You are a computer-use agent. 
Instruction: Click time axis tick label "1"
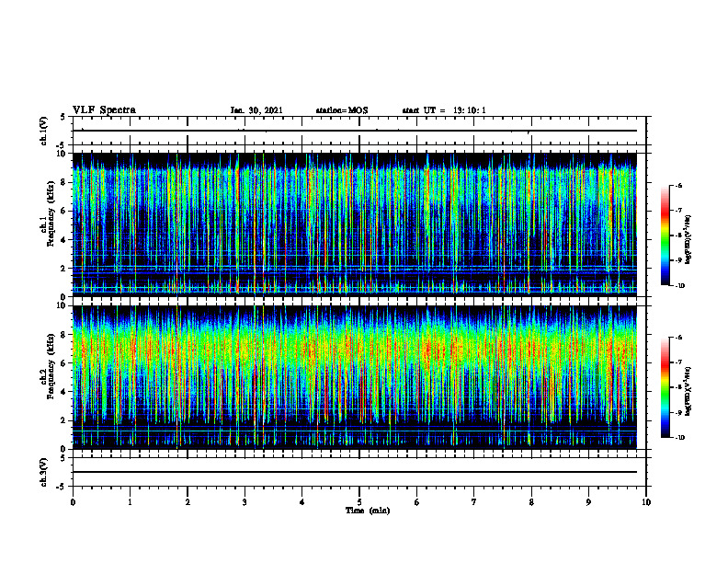[130, 502]
